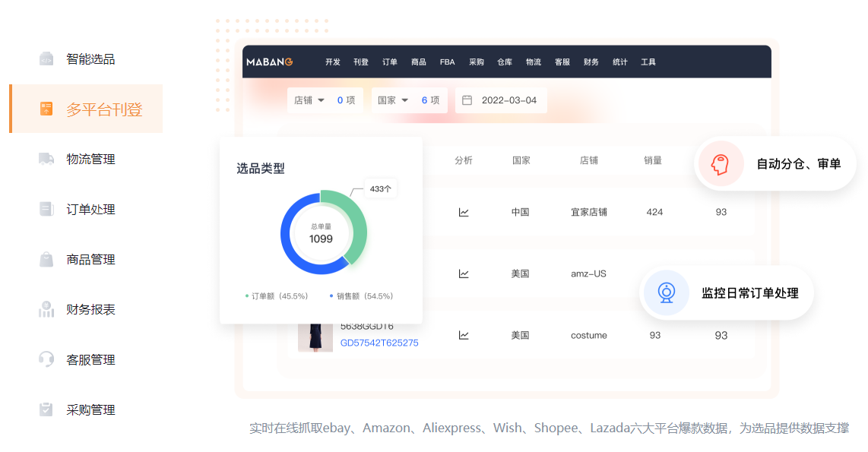Click the 采购管理 clipboard icon
The image size is (868, 452).
46,409
